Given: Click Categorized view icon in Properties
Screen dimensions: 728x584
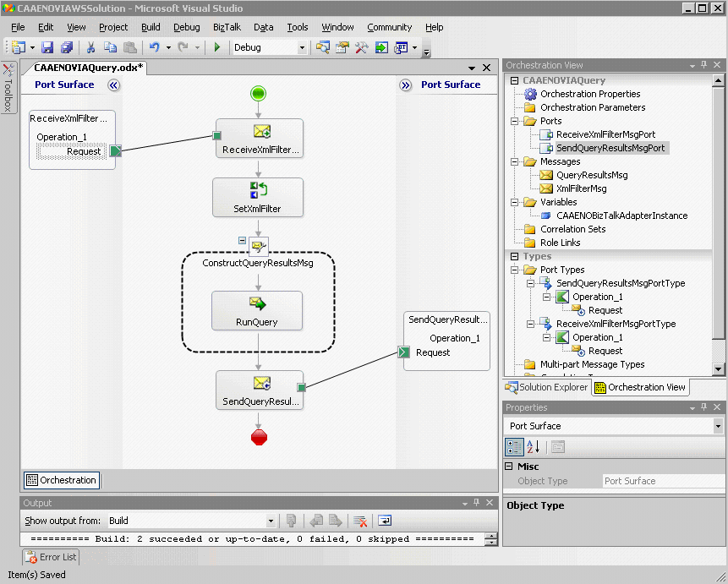Looking at the screenshot, I should coord(514,447).
